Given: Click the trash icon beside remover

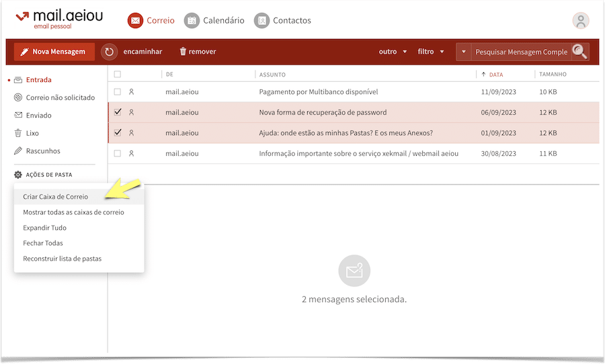Looking at the screenshot, I should click(x=182, y=52).
